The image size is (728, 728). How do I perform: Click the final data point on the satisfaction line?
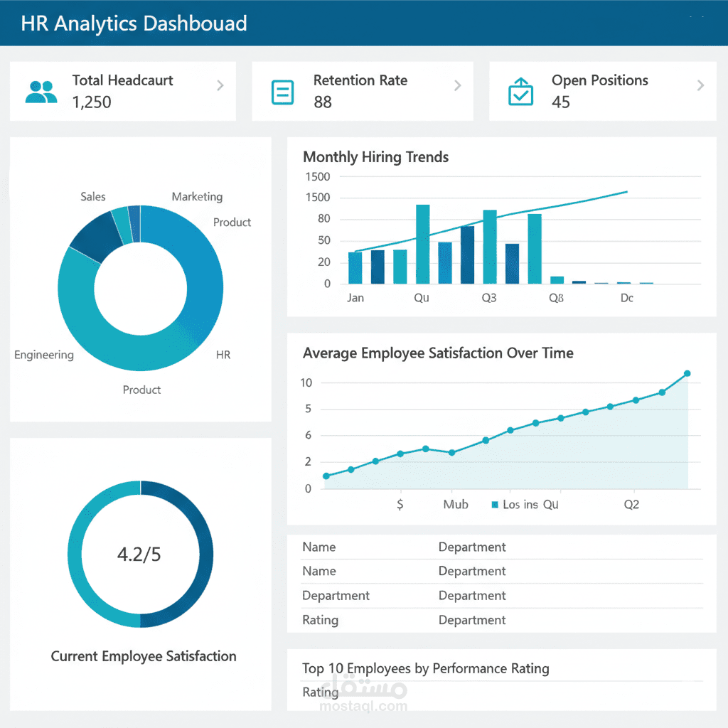687,373
